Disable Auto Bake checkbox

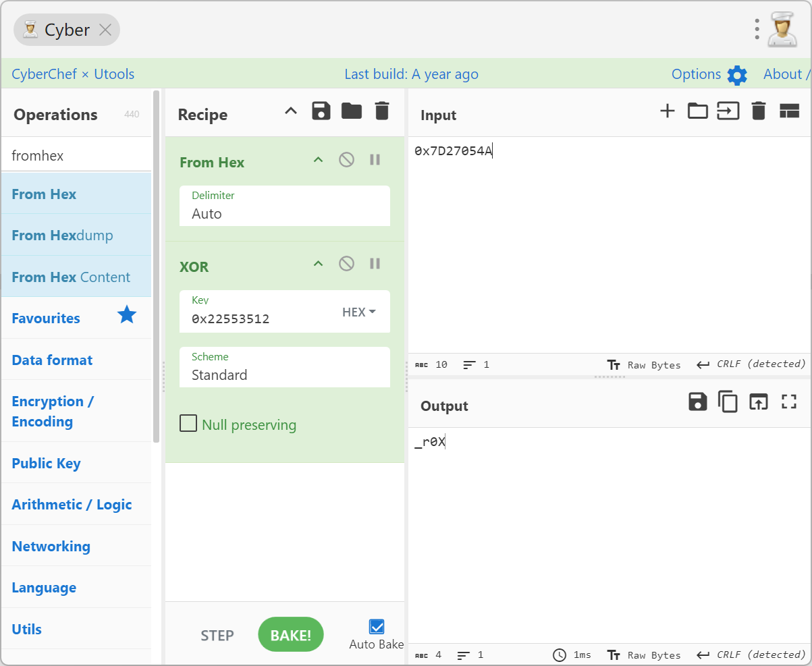pyautogui.click(x=377, y=627)
